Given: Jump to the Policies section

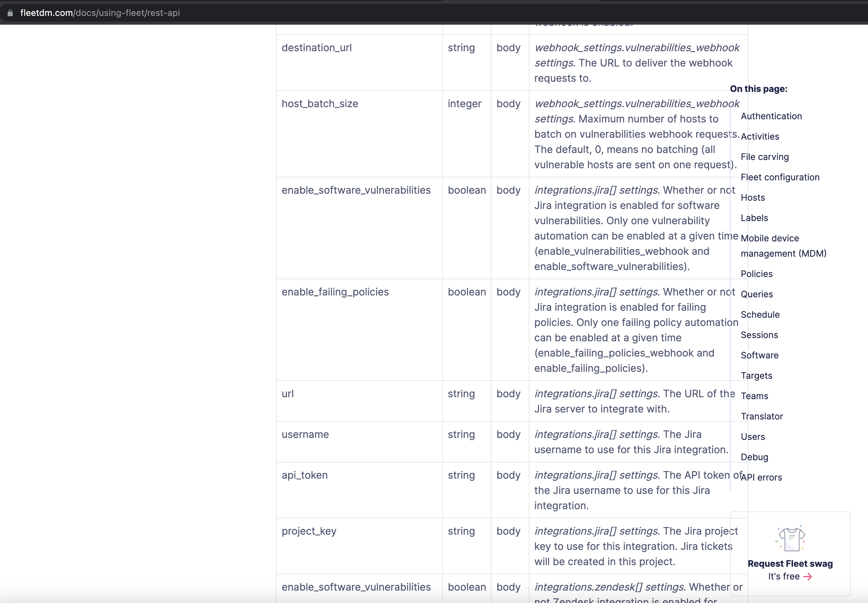Looking at the screenshot, I should tap(757, 274).
